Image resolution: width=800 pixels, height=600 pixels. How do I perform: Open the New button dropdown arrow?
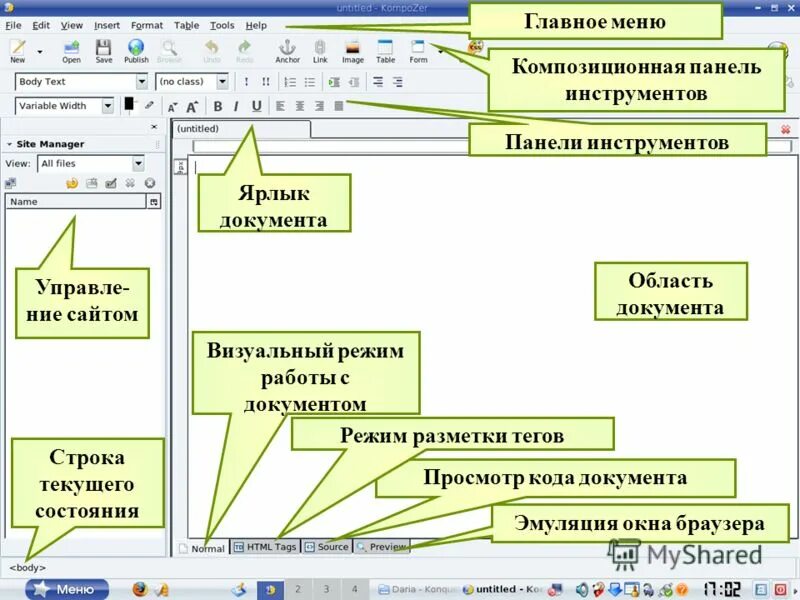tap(40, 52)
